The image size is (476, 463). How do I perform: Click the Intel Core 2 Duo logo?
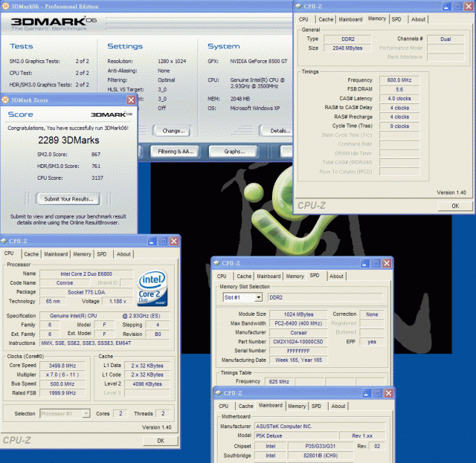(152, 288)
